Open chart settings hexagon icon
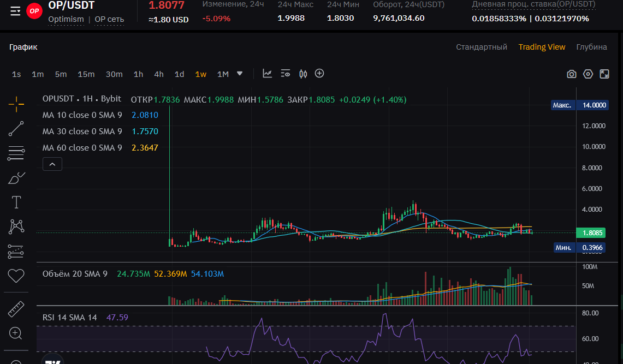The width and height of the screenshot is (623, 364). tap(588, 74)
